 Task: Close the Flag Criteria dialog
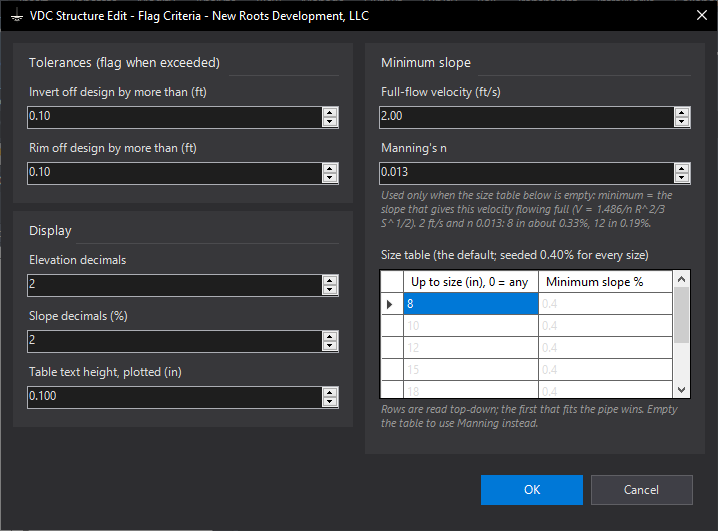(702, 16)
